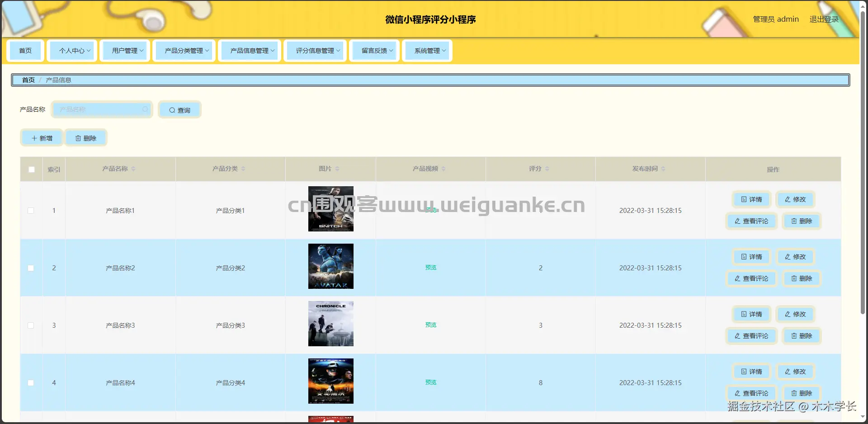The image size is (868, 424).
Task: Click 查看评论 for 产品名称3
Action: 751,336
